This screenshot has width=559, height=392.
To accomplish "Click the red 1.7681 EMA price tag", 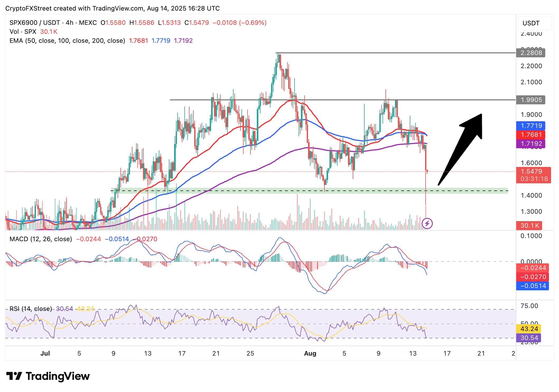I will (530, 135).
